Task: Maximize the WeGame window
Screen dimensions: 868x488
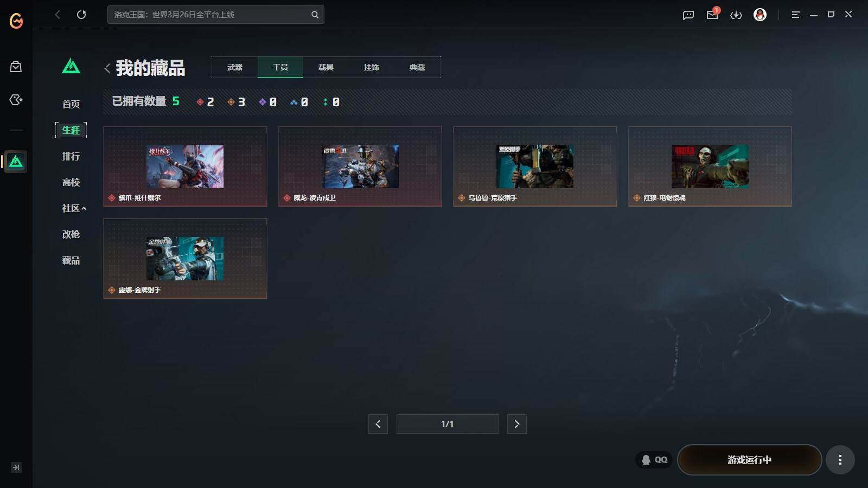Action: click(x=831, y=15)
